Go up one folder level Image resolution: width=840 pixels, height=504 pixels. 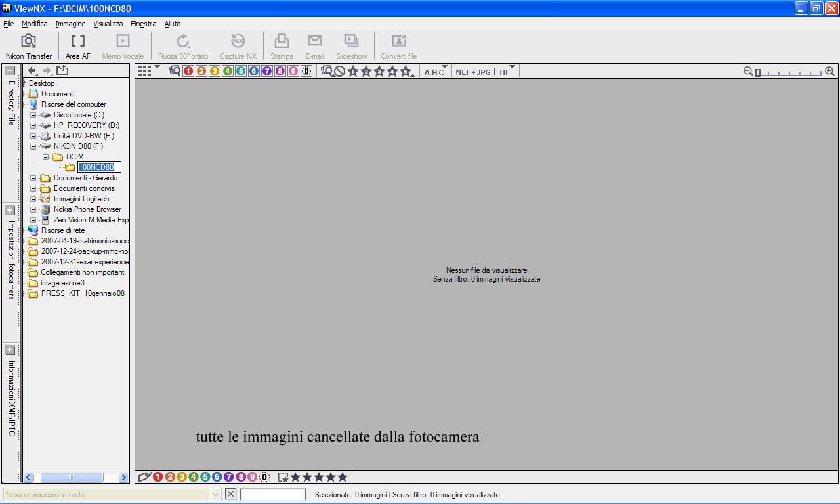point(62,70)
